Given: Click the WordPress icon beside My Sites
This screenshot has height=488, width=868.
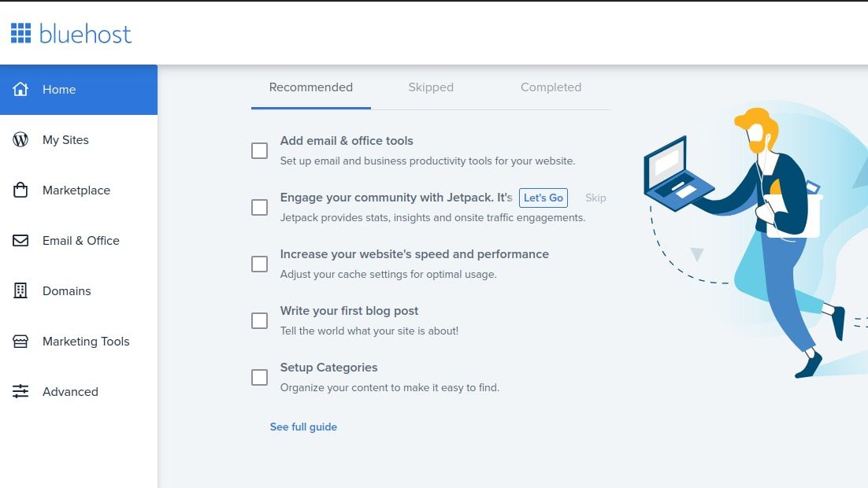Looking at the screenshot, I should [20, 140].
